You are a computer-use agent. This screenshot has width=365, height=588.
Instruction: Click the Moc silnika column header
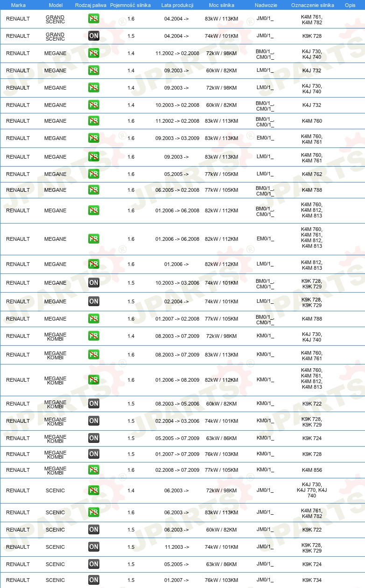pos(222,5)
